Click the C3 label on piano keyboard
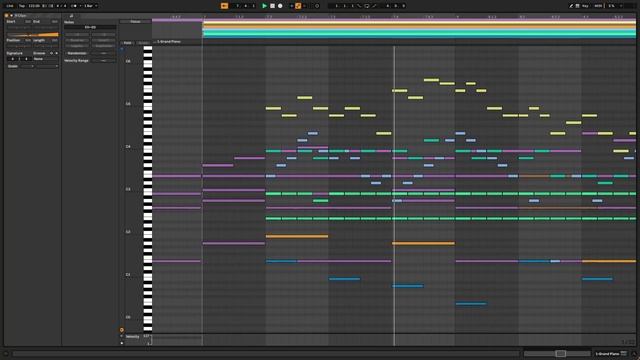640x360 pixels. coord(128,189)
